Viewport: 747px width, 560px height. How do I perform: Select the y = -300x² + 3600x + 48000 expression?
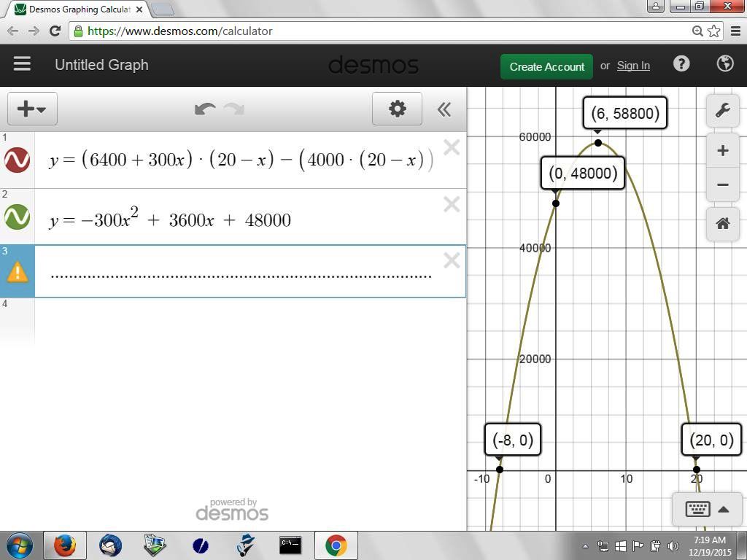tap(170, 217)
